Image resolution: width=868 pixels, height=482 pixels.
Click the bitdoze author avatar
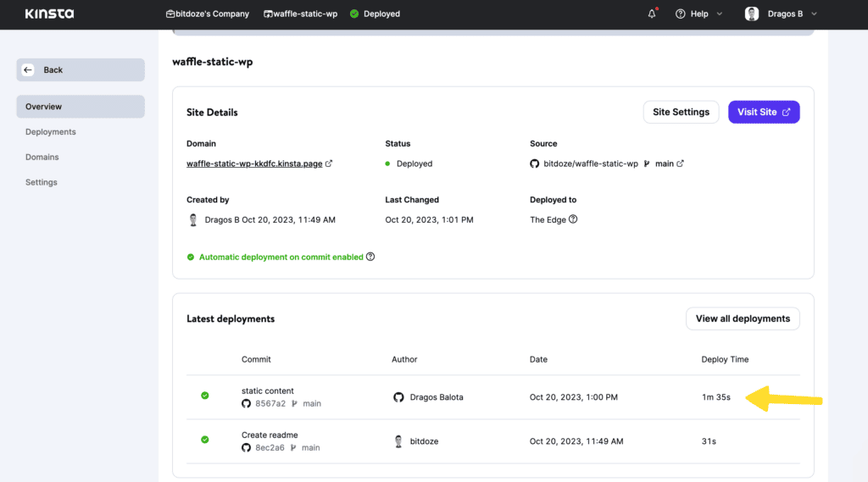[x=398, y=441]
